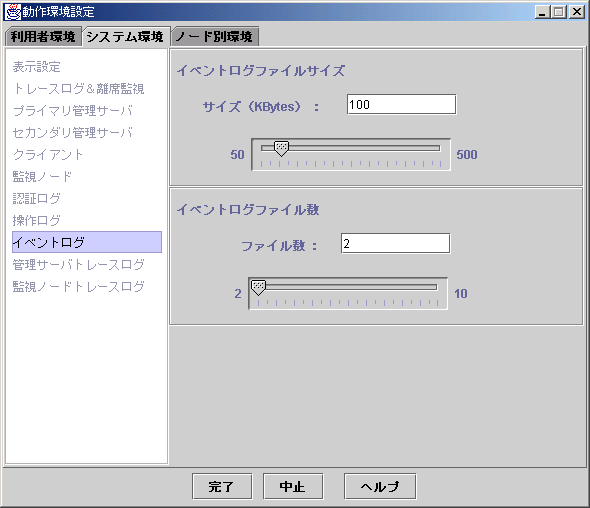
Task: Open the ノード別環境 tab
Action: 215,37
